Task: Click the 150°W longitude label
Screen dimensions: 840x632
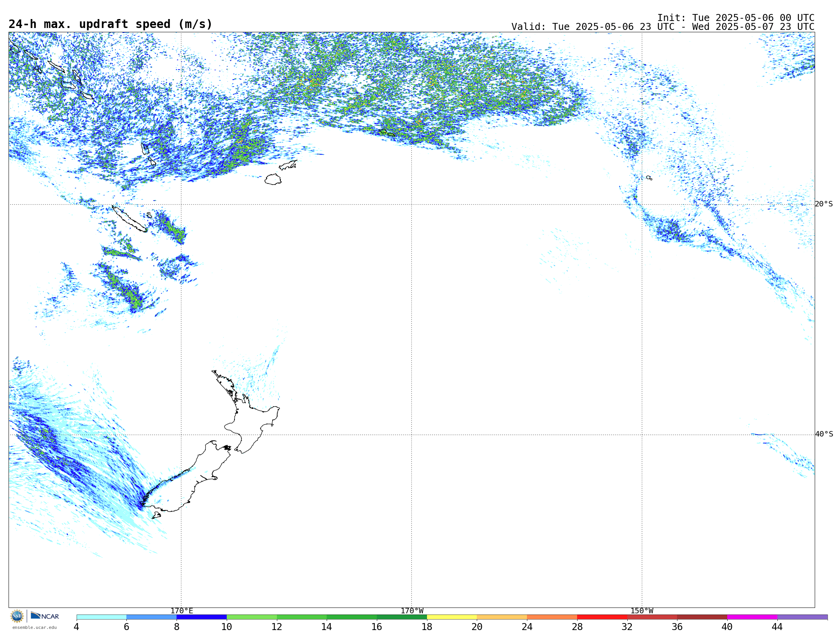Action: coord(642,611)
